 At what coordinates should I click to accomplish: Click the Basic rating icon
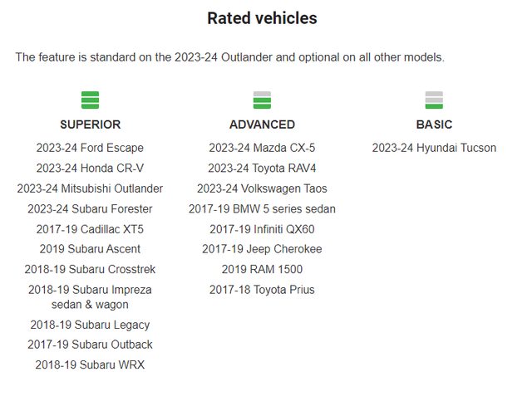[x=434, y=100]
